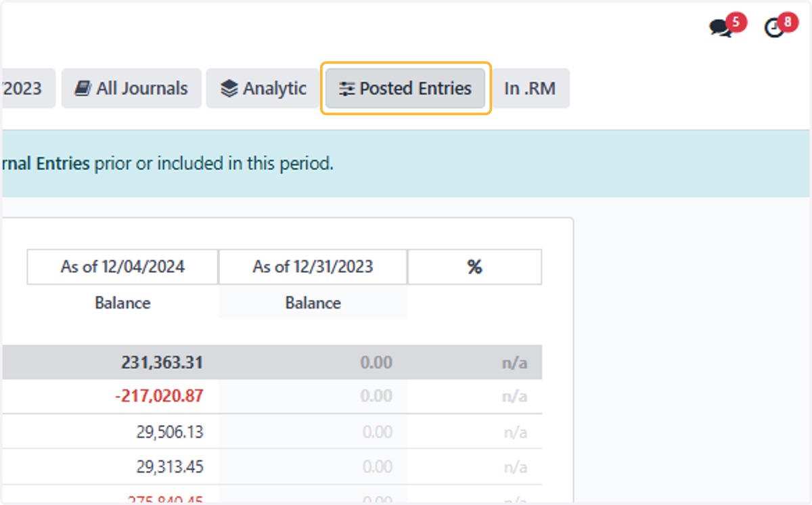This screenshot has width=812, height=505.
Task: Select the As of 12/31/2023 column header
Action: pyautogui.click(x=313, y=267)
